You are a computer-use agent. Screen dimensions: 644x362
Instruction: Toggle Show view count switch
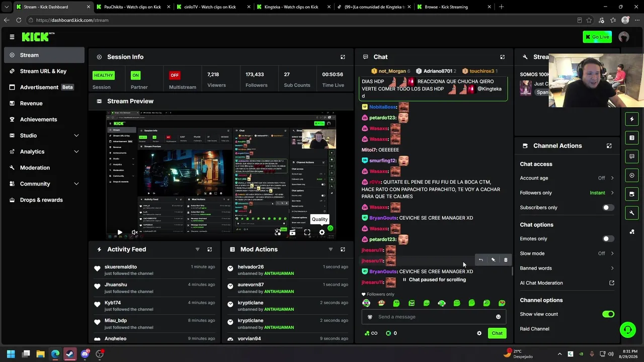click(x=608, y=314)
